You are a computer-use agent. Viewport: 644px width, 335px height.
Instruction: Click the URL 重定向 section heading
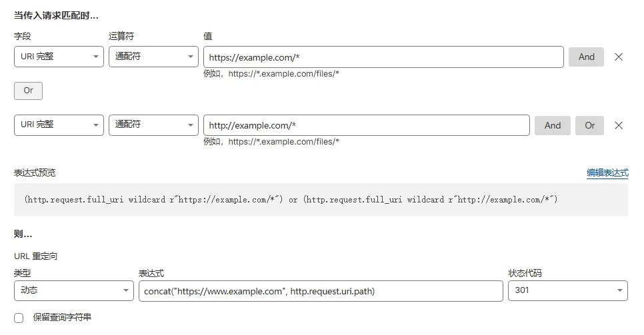click(x=35, y=256)
